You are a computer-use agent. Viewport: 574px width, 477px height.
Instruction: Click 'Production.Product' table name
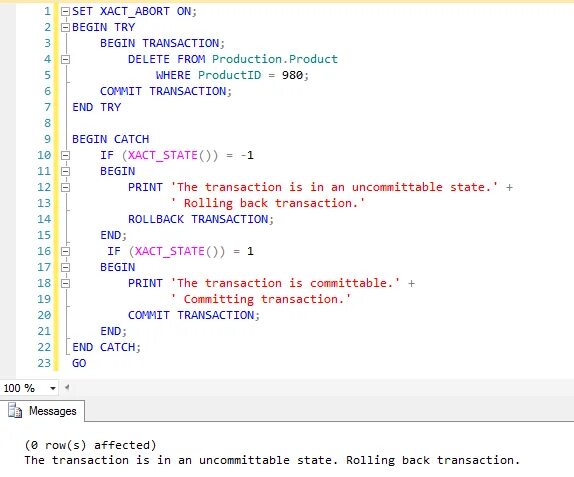275,59
